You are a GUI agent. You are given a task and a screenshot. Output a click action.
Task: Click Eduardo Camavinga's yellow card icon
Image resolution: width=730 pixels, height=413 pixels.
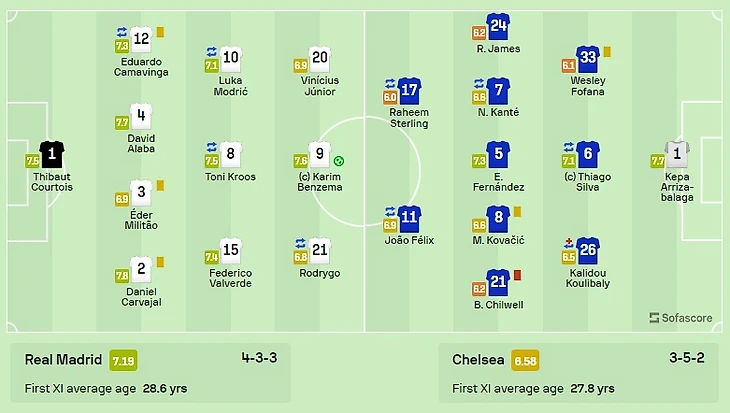pos(160,32)
